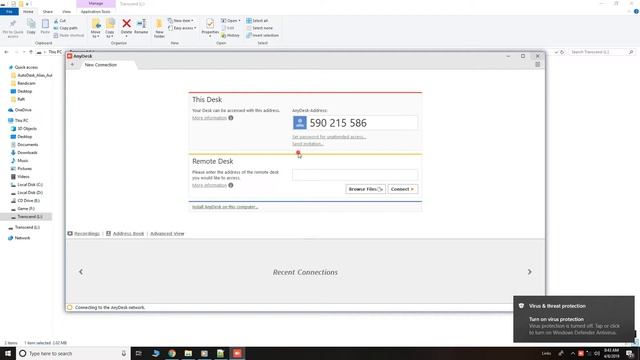Image resolution: width=640 pixels, height=360 pixels.
Task: Click Rename icon in Explorer ribbon
Action: pos(141,24)
